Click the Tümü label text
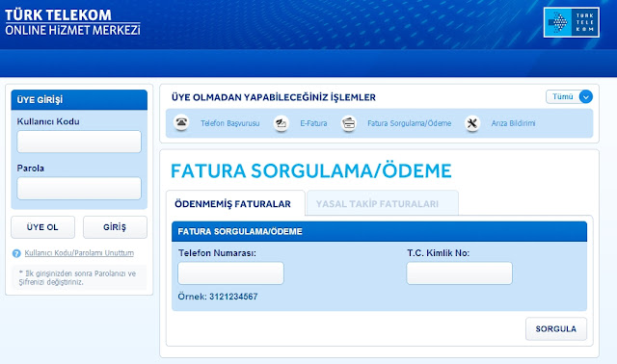The height and width of the screenshot is (364, 617). point(563,96)
